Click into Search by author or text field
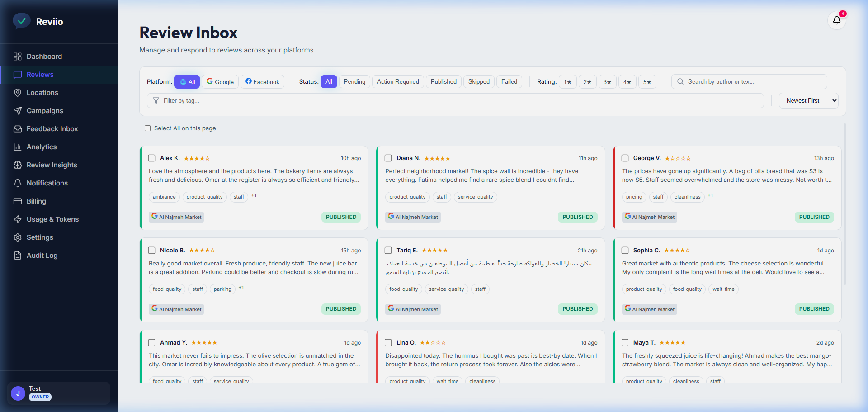 (x=749, y=82)
